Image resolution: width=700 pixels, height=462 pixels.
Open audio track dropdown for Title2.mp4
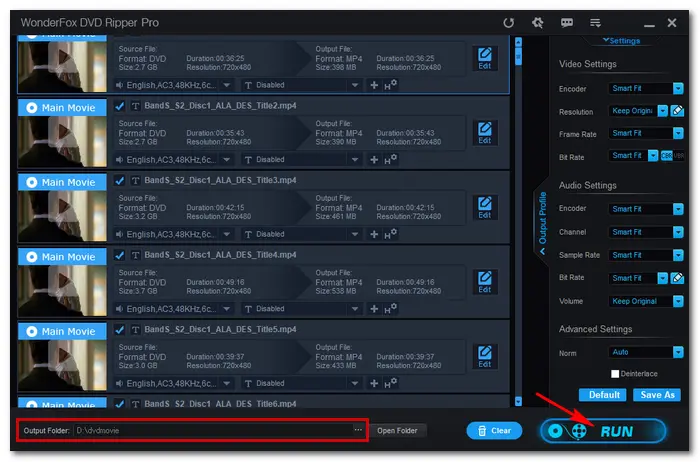(x=227, y=160)
